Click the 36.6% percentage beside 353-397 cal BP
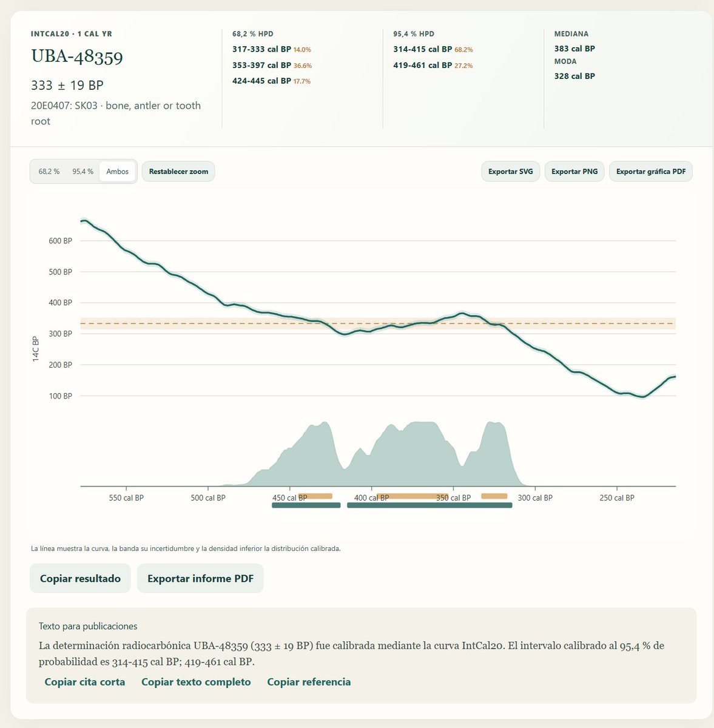 click(302, 66)
